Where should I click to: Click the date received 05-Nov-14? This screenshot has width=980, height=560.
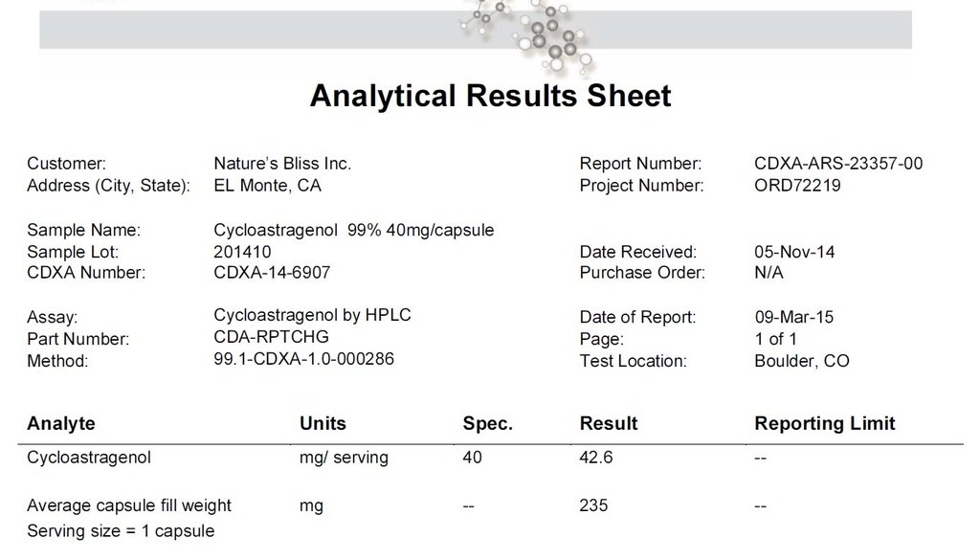click(x=794, y=252)
